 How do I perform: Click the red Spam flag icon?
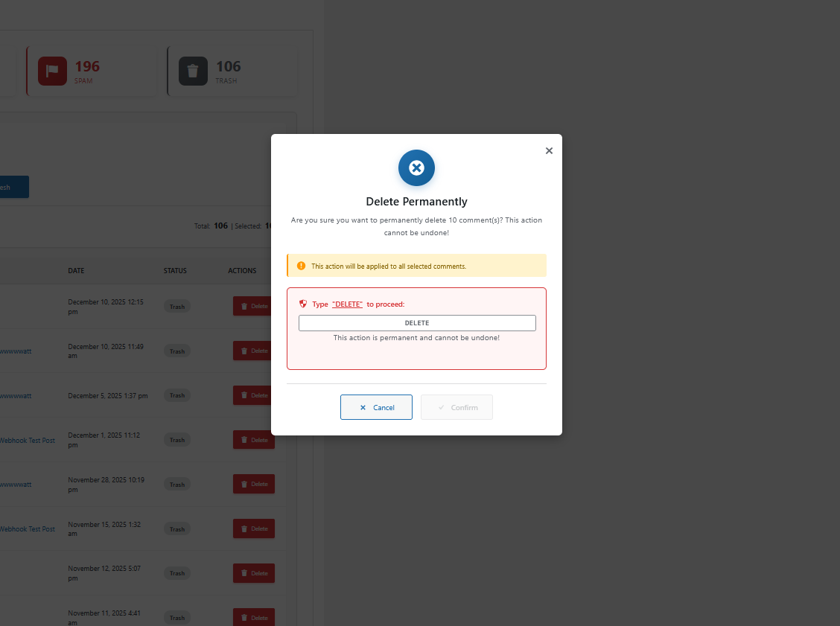52,71
